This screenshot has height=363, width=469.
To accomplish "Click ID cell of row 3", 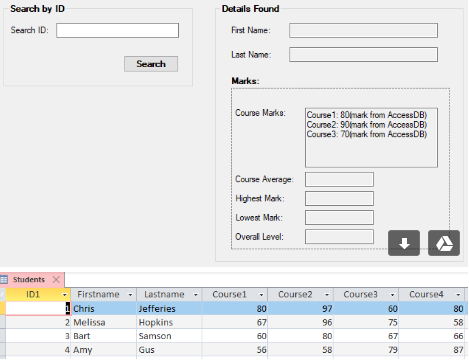I will (38, 336).
